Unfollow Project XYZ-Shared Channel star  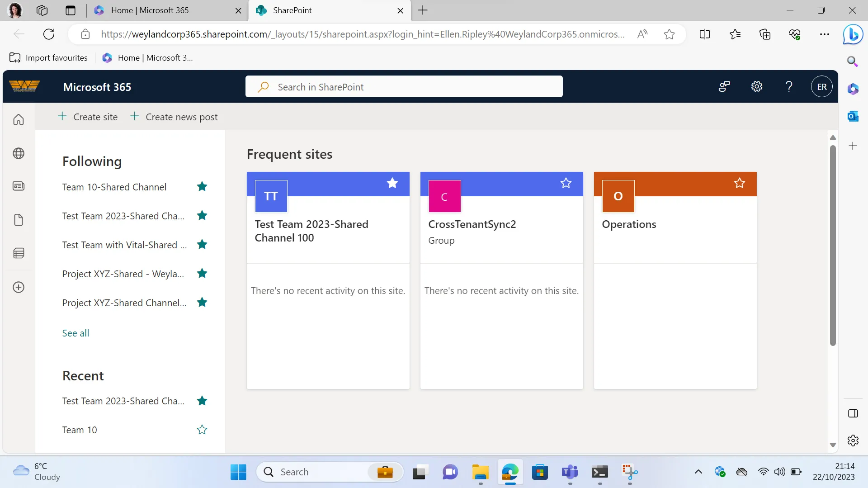click(202, 302)
